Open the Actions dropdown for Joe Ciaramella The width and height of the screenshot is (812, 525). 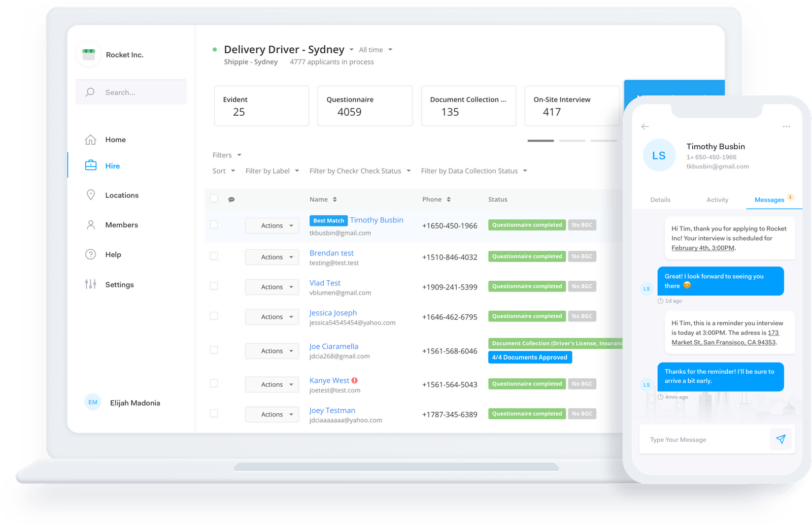272,351
